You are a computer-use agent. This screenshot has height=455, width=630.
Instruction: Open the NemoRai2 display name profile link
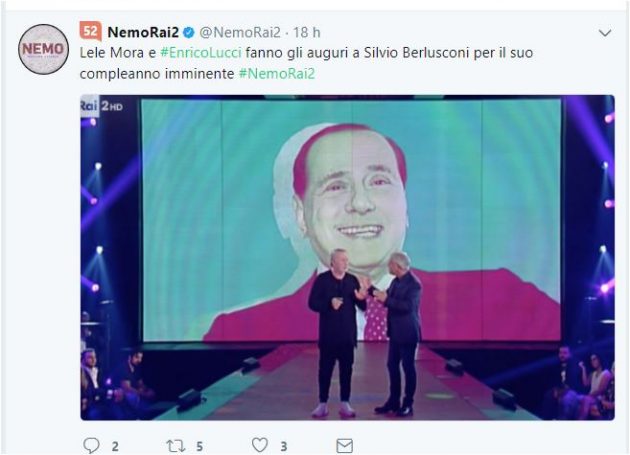[x=143, y=33]
